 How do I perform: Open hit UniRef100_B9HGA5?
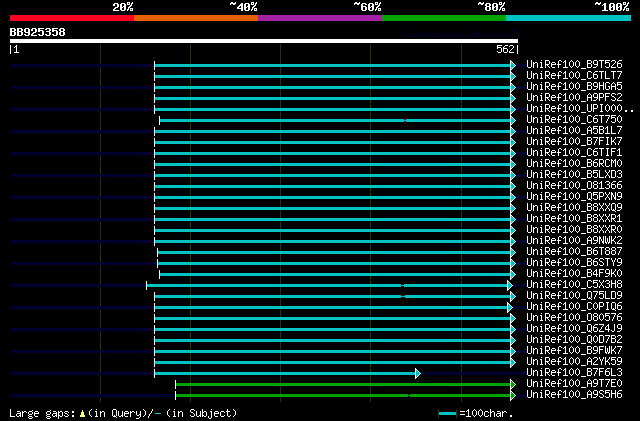tap(574, 87)
